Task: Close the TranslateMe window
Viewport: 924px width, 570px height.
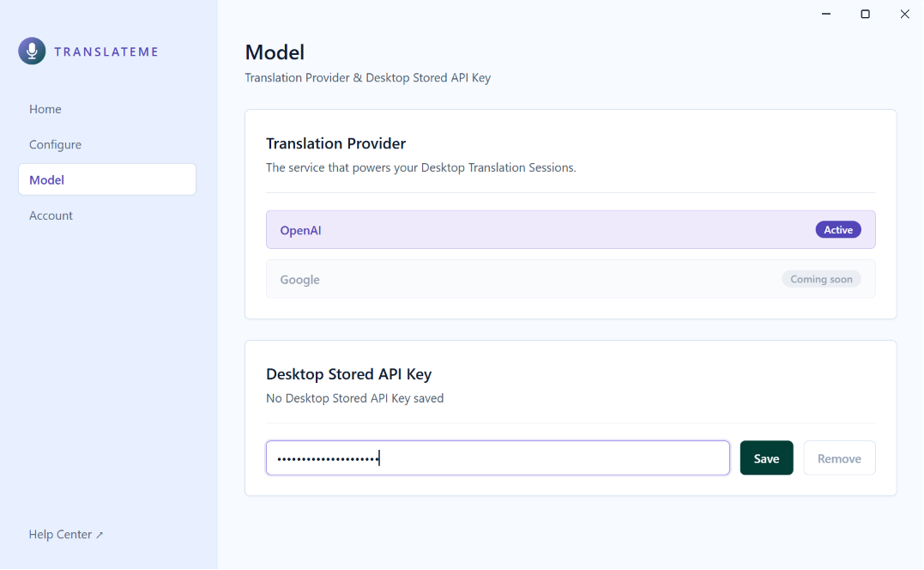Action: coord(904,14)
